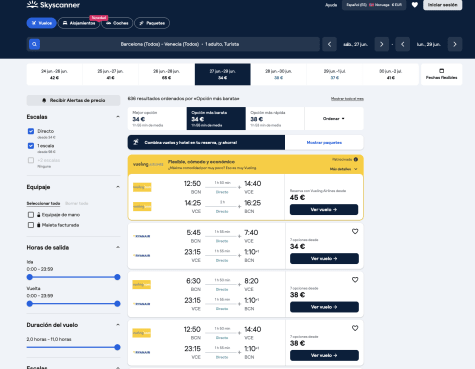Click plane and hotel combine icon
Viewport: 475px width, 369px height.
(x=136, y=142)
